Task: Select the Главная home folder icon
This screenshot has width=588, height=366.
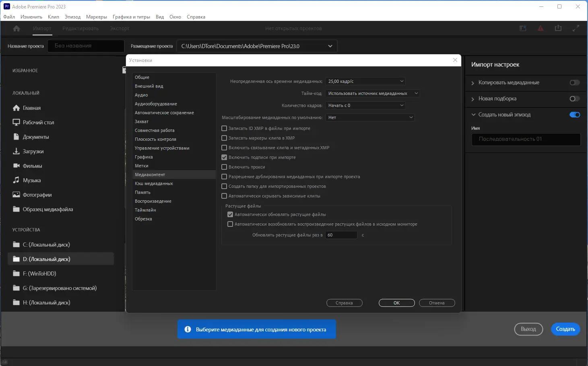Action: click(16, 108)
